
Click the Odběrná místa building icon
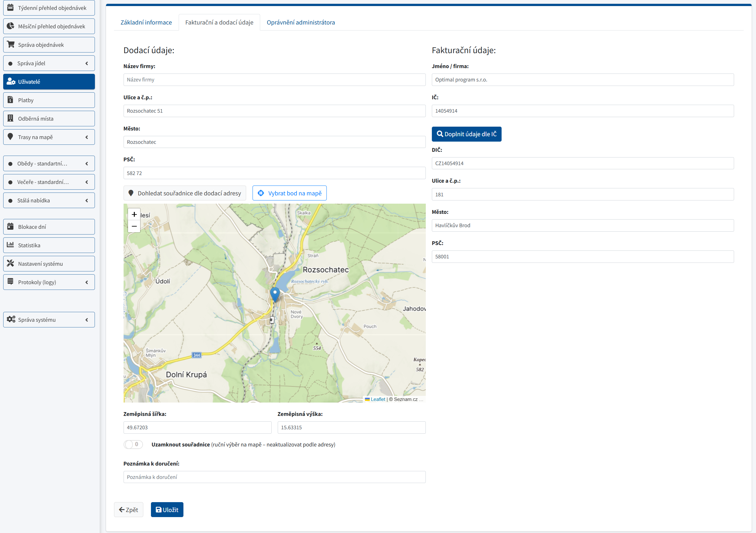10,118
